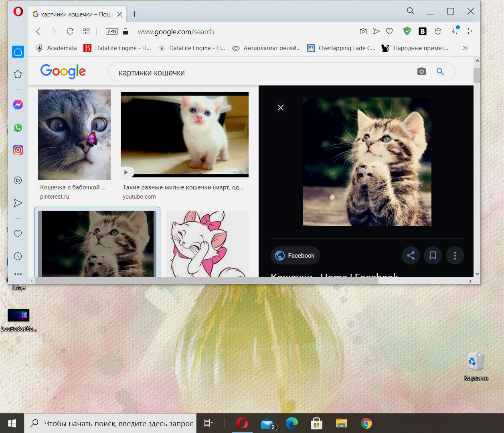Open a new tab with the plus button
This screenshot has height=433, width=504.
[x=134, y=14]
